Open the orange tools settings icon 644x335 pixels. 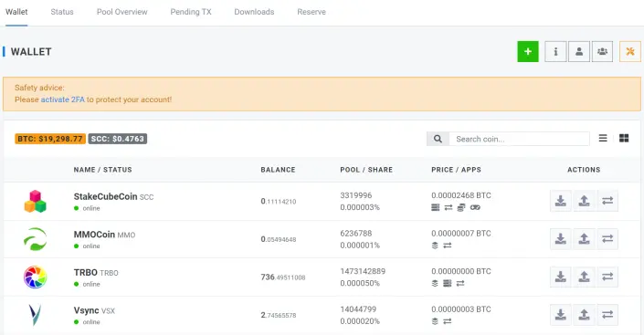click(x=630, y=52)
